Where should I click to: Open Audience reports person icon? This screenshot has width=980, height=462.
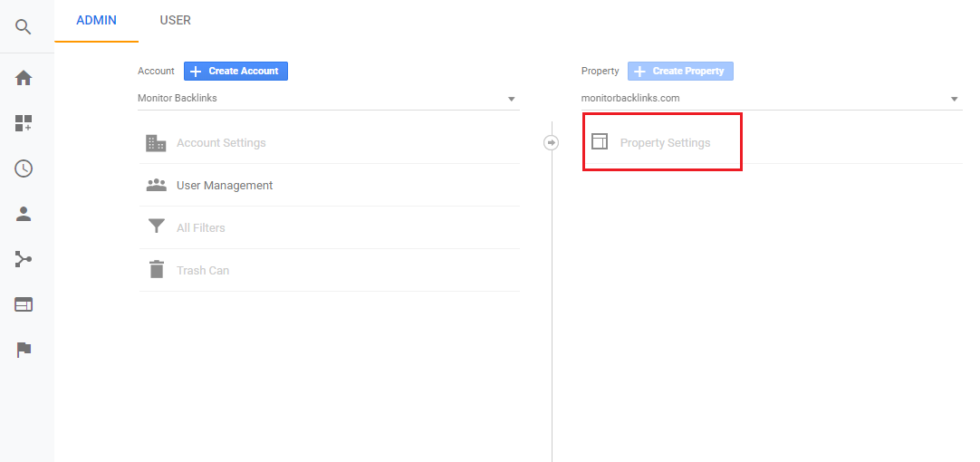tap(24, 214)
